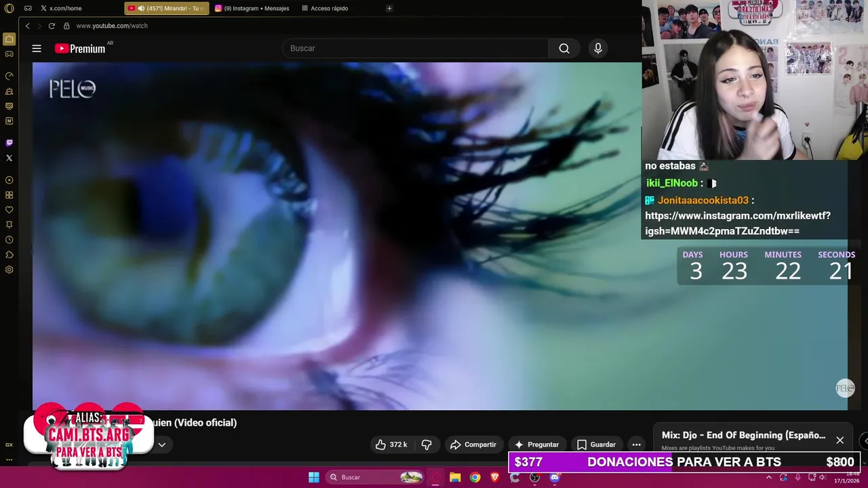Click the GX label at sidebar bottom
The width and height of the screenshot is (868, 488).
pyautogui.click(x=9, y=445)
